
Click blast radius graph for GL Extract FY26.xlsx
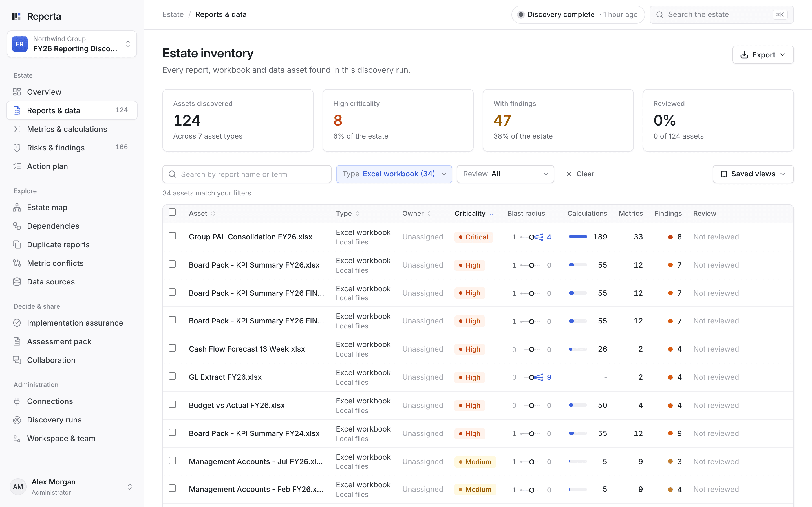pos(536,377)
